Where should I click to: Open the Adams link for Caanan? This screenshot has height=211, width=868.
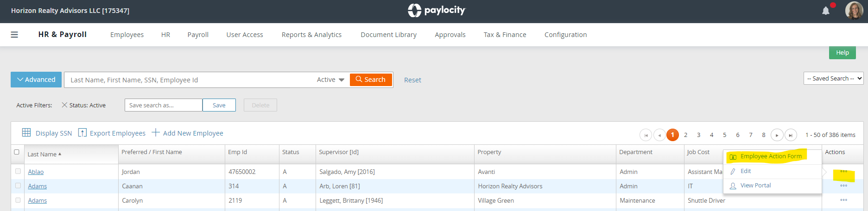pyautogui.click(x=37, y=186)
